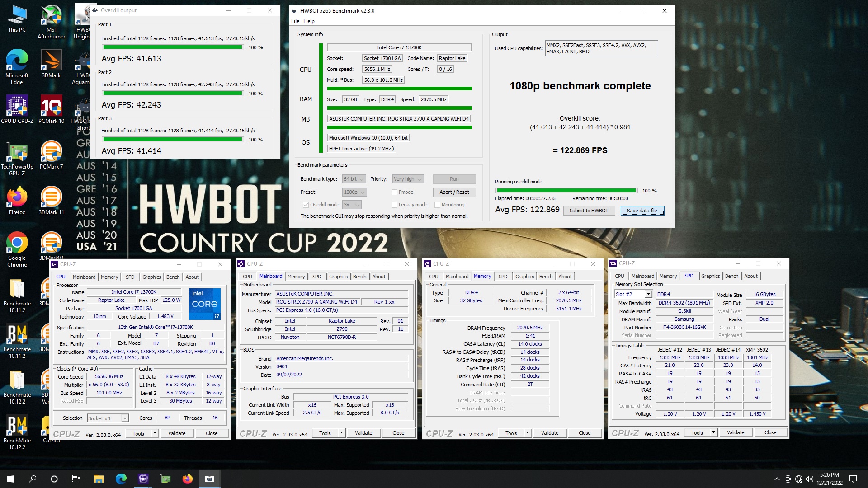Select SPD tab in Memory CPU-Z window
The width and height of the screenshot is (868, 488).
pos(503,277)
